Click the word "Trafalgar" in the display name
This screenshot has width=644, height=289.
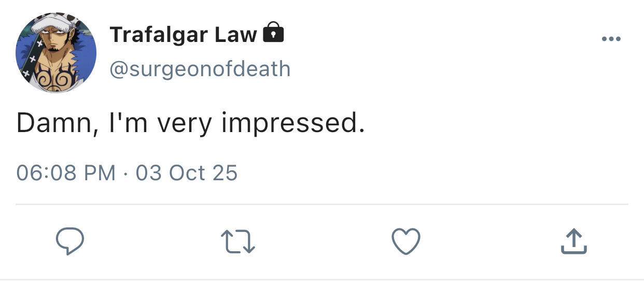tap(157, 35)
